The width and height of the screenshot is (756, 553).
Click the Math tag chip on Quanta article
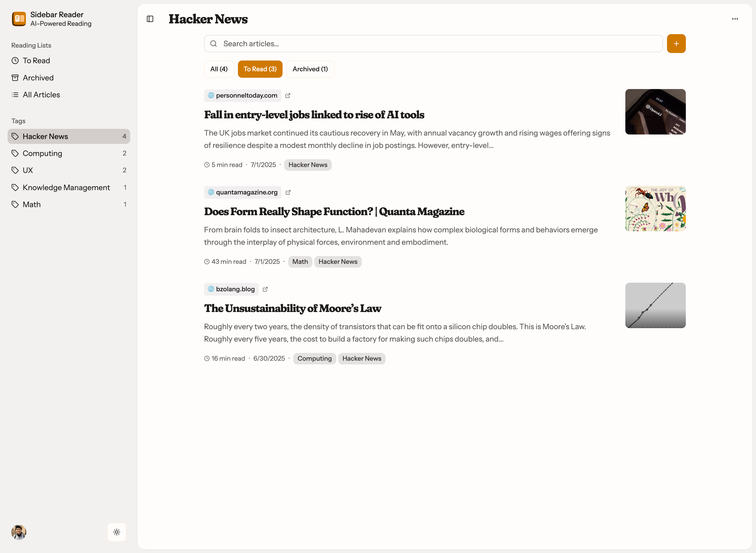[x=300, y=262]
